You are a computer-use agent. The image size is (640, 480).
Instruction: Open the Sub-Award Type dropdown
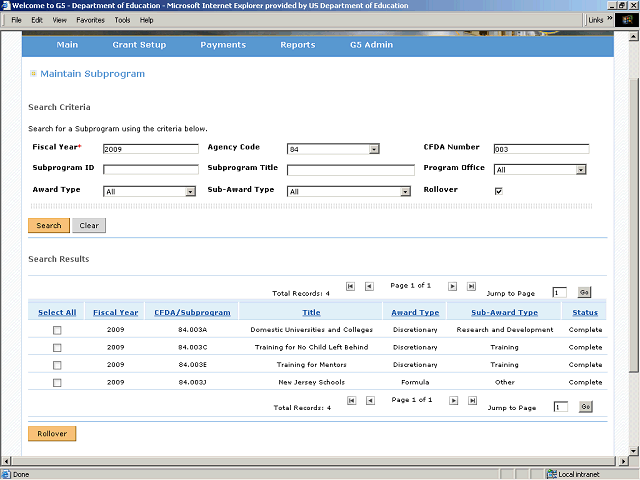point(405,191)
